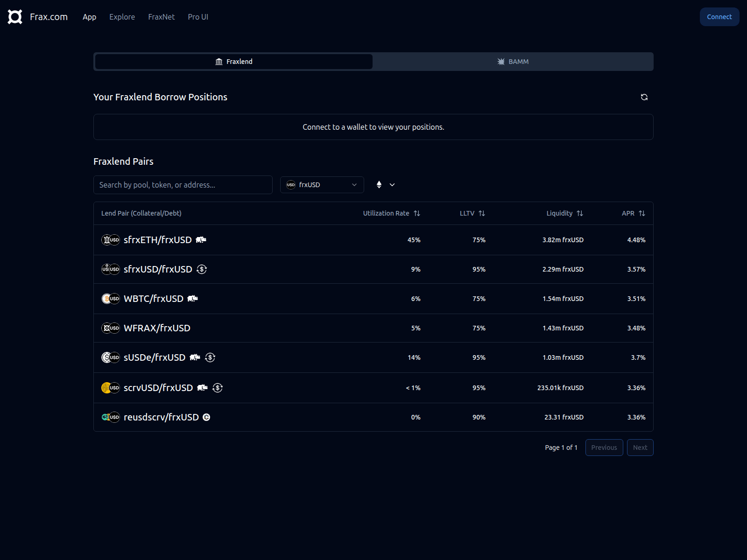
Task: Open the Pro UI menu item
Action: coord(198,17)
